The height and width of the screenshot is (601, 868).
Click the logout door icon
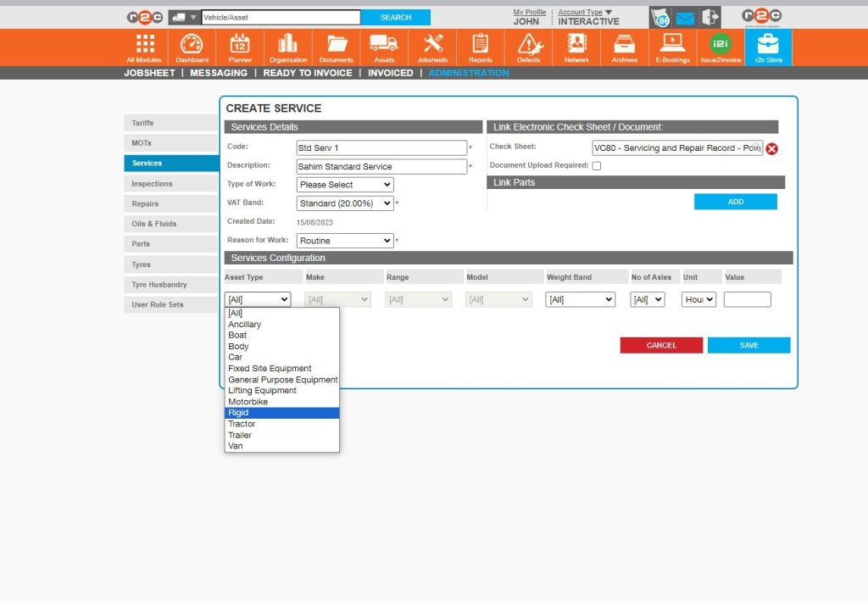(709, 18)
